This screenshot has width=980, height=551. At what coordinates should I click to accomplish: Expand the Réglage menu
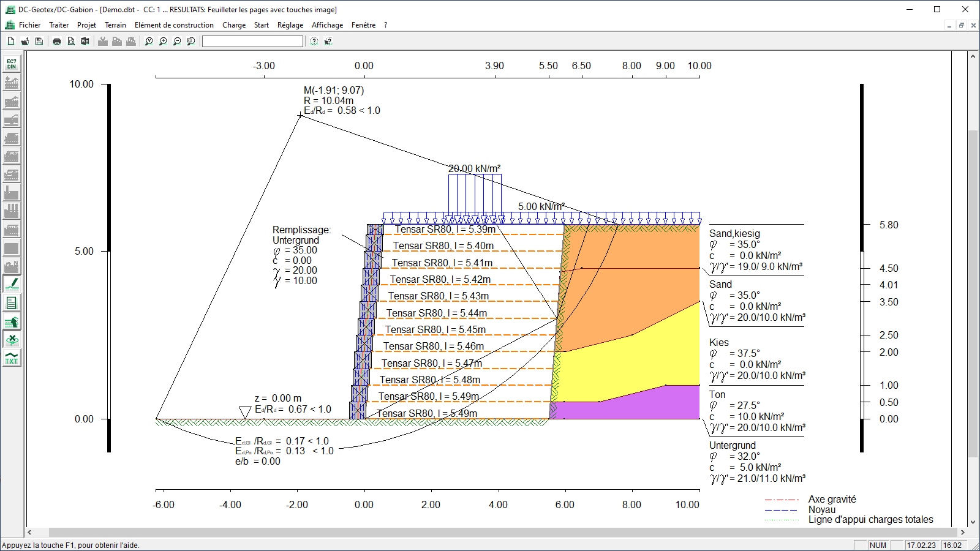pos(290,25)
